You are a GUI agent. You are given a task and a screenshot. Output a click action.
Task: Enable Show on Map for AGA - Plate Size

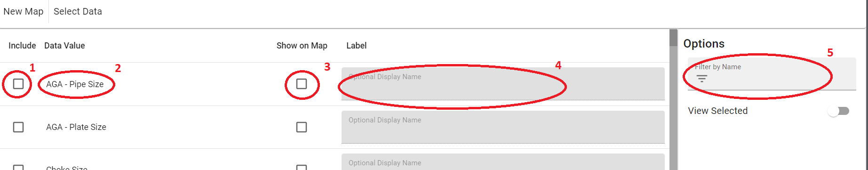point(302,127)
